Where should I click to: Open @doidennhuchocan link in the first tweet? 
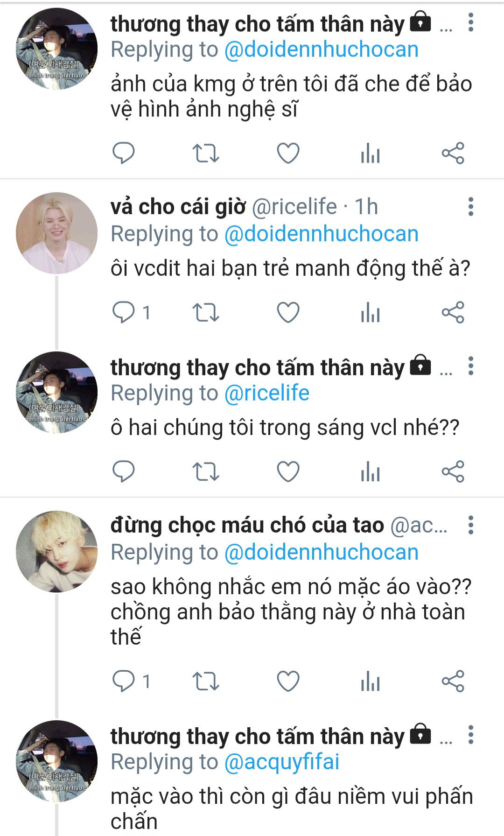(322, 49)
